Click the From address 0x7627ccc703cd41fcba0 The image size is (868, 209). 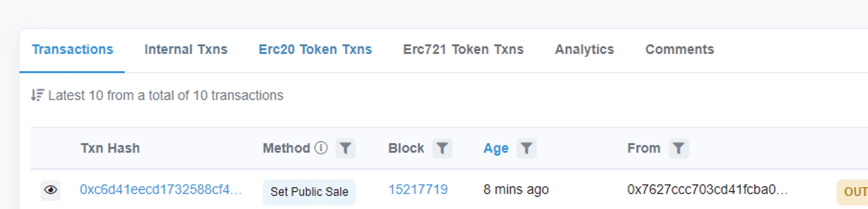pos(707,190)
